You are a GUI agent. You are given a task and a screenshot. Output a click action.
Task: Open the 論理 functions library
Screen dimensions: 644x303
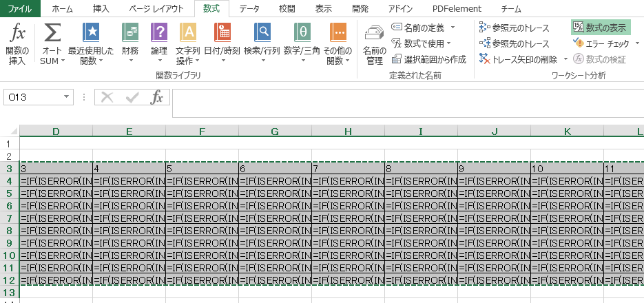tap(159, 44)
